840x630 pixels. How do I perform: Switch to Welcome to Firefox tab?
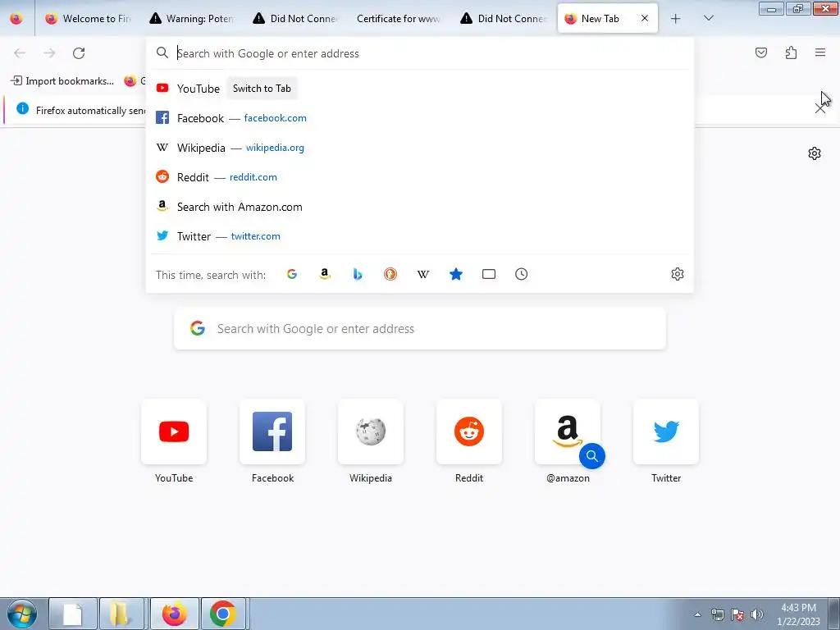coord(88,19)
